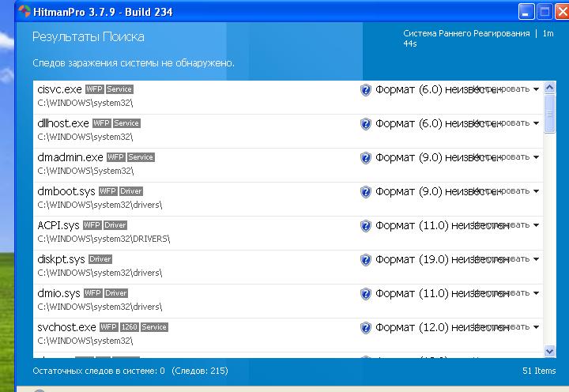Image resolution: width=569 pixels, height=392 pixels.
Task: Select the dmadmin.exe file name
Action: click(70, 157)
